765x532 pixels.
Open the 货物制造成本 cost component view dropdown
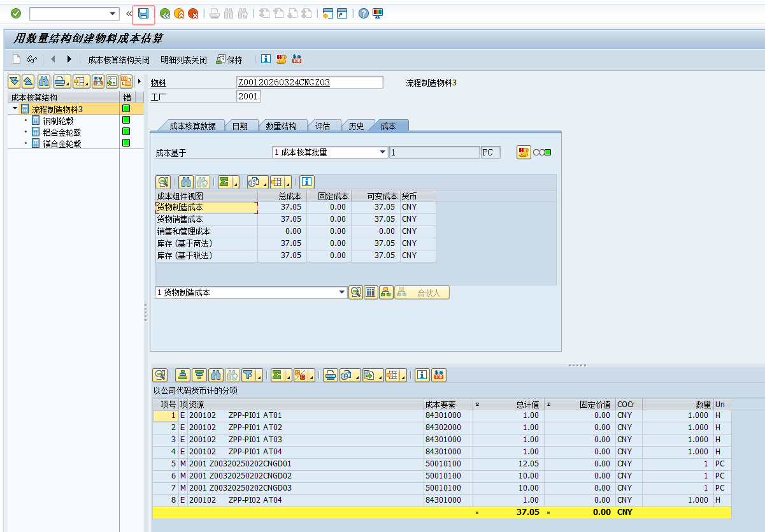click(343, 292)
